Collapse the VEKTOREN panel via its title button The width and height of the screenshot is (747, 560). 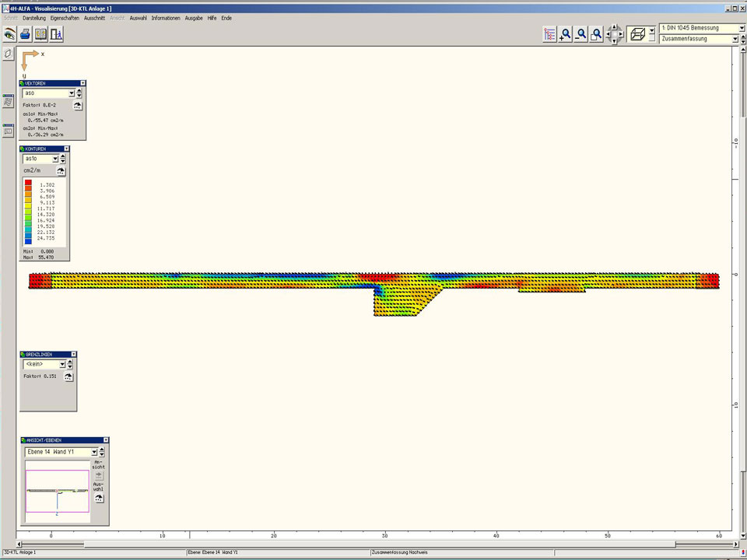pyautogui.click(x=82, y=83)
